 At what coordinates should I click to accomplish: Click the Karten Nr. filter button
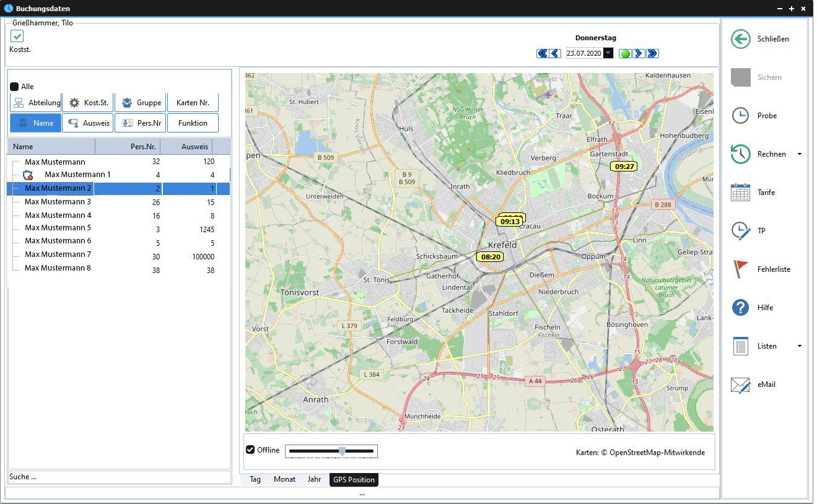193,103
